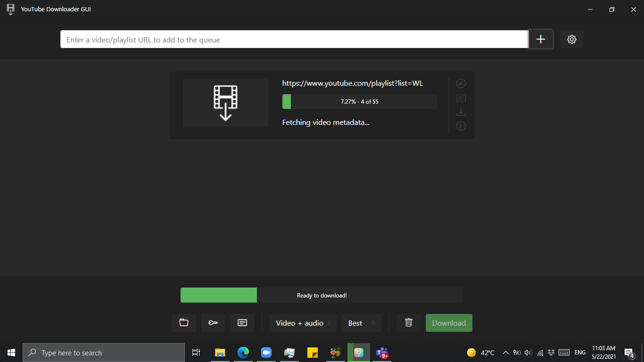Click the film reel queue thumbnail

(x=225, y=103)
